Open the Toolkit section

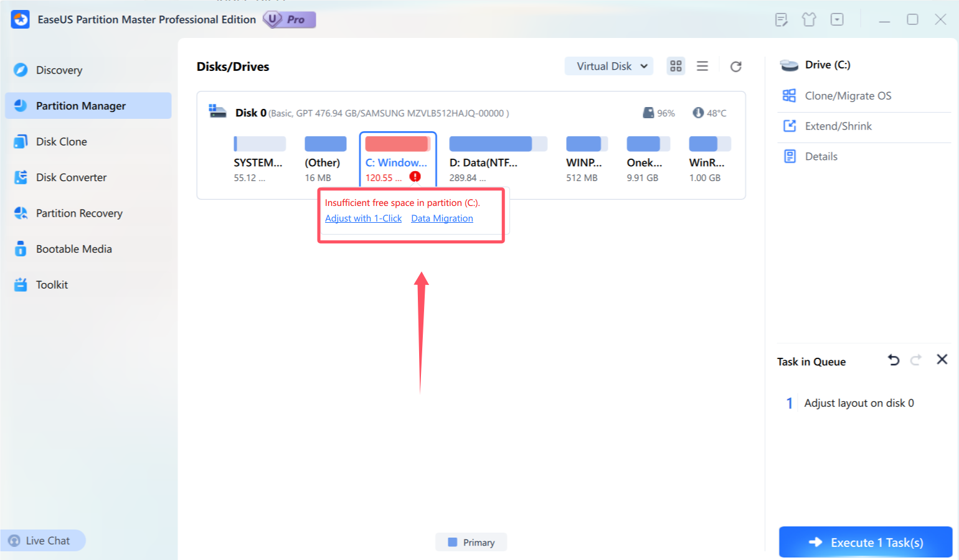[87, 285]
